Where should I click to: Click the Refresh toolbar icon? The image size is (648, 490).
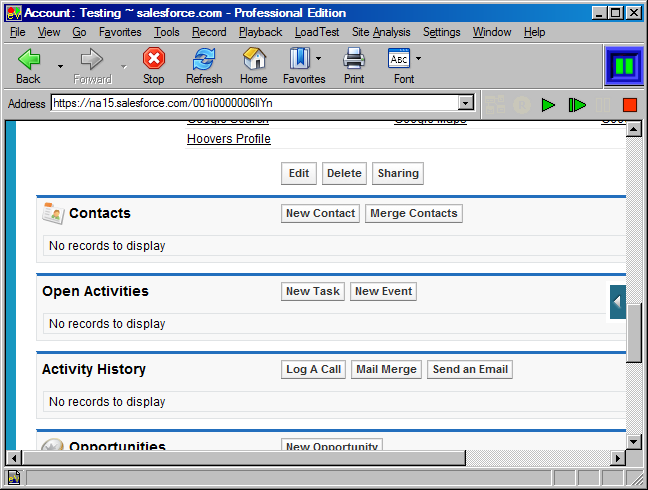204,59
